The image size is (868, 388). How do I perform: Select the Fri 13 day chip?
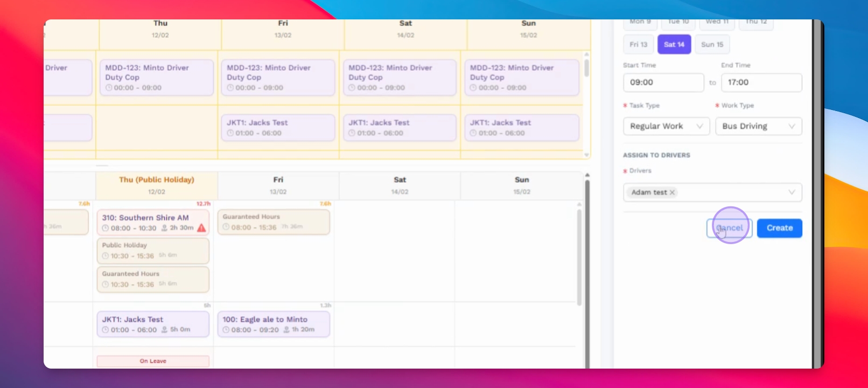point(639,45)
